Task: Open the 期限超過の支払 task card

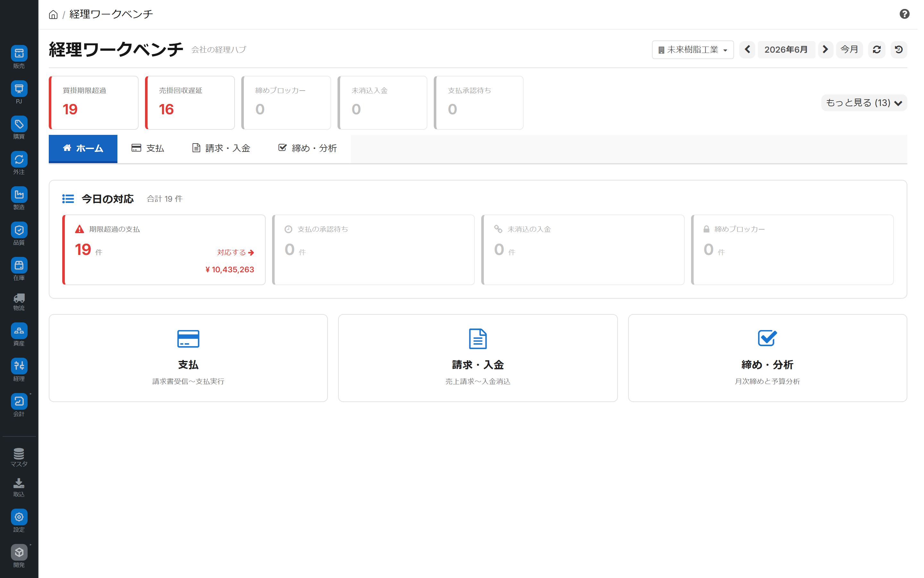Action: point(164,250)
